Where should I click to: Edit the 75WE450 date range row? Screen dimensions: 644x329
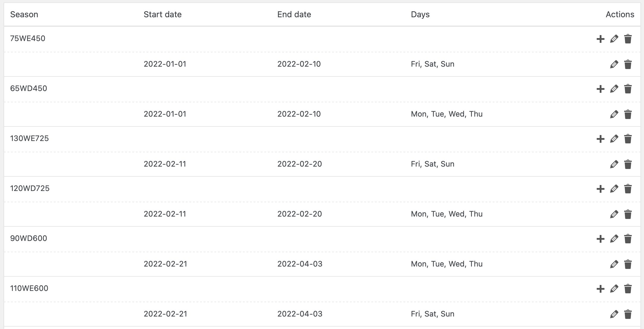coord(614,65)
